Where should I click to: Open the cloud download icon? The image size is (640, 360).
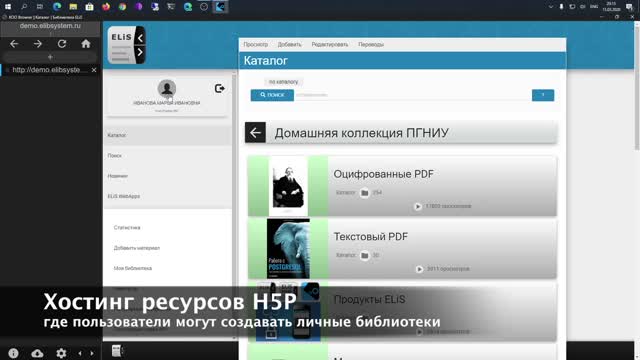click(37, 353)
